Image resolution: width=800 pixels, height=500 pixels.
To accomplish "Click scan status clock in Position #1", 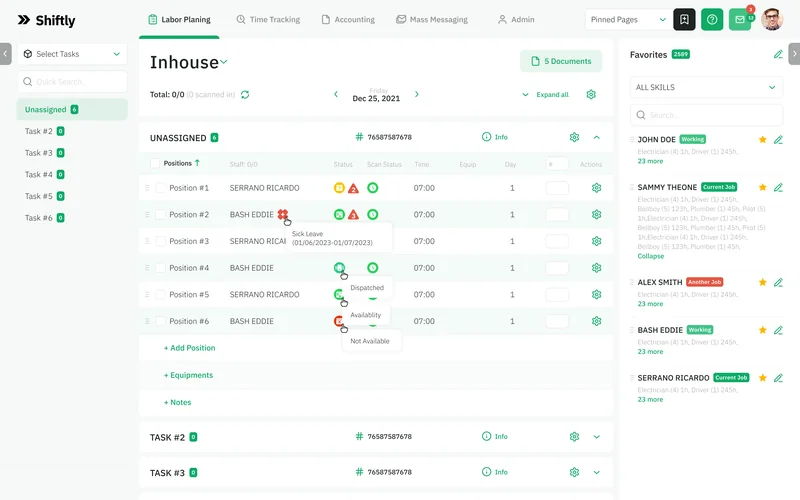I will click(373, 188).
